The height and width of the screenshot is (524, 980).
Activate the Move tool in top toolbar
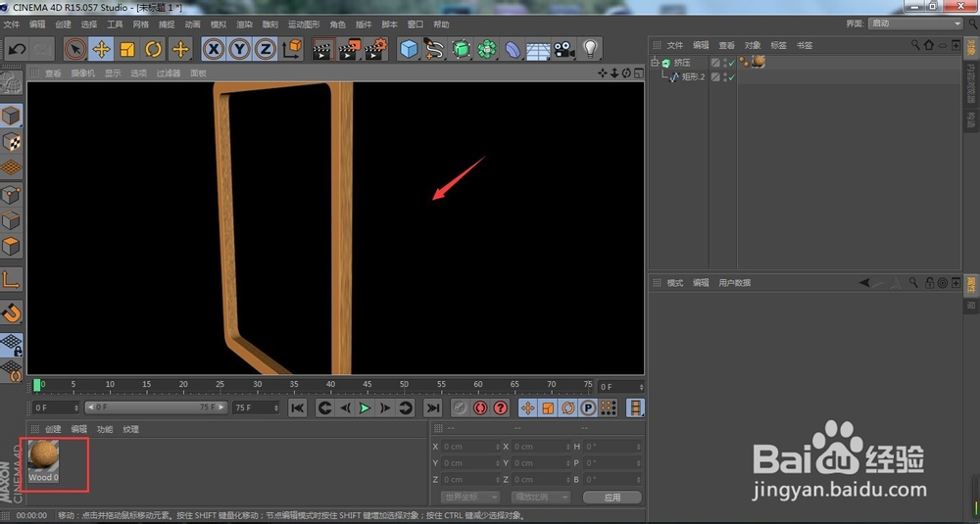point(101,49)
